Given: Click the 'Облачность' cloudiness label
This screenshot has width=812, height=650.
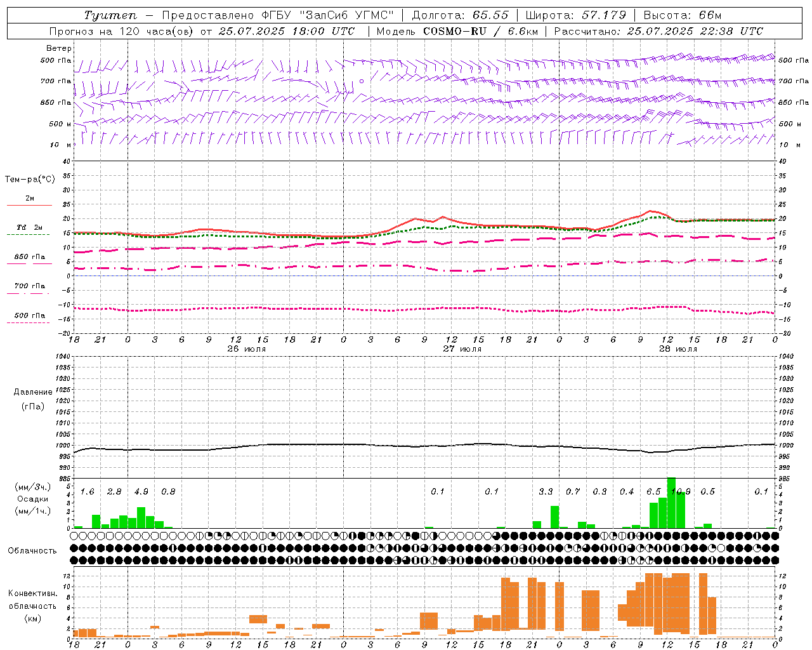Looking at the screenshot, I should coord(32,551).
